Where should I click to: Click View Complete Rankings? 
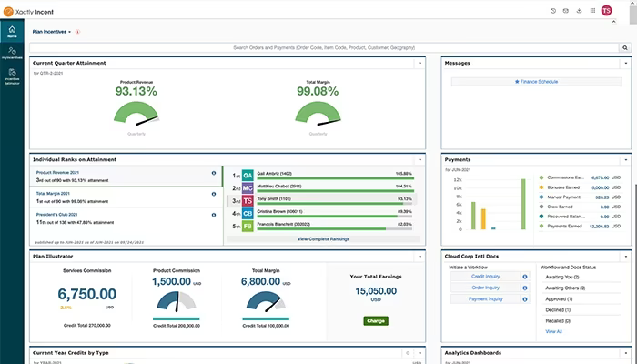(x=323, y=239)
